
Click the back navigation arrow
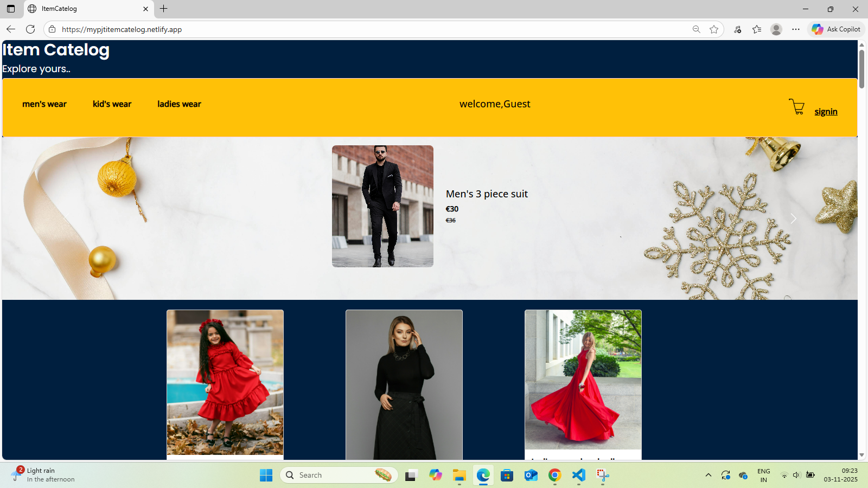[11, 29]
